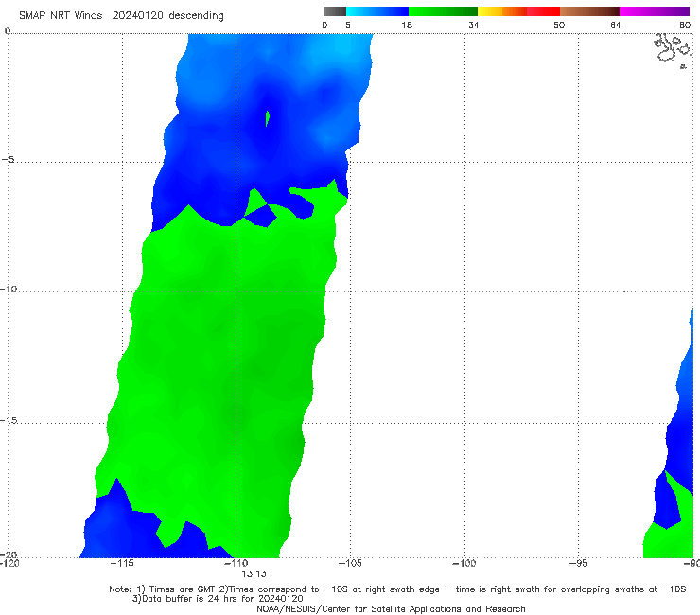Viewport: 700px width, 615px height.
Task: Click the '64' label under the color bar
Action: click(616, 25)
